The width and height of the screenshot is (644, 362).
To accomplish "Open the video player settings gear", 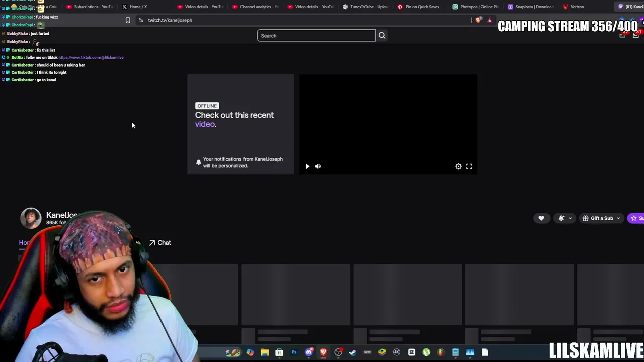I will coord(458,166).
